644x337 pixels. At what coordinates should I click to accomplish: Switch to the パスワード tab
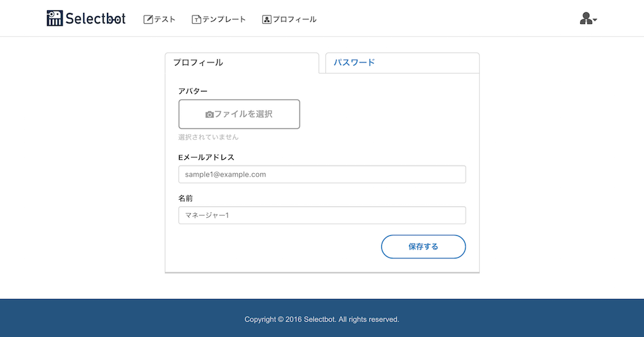(402, 63)
